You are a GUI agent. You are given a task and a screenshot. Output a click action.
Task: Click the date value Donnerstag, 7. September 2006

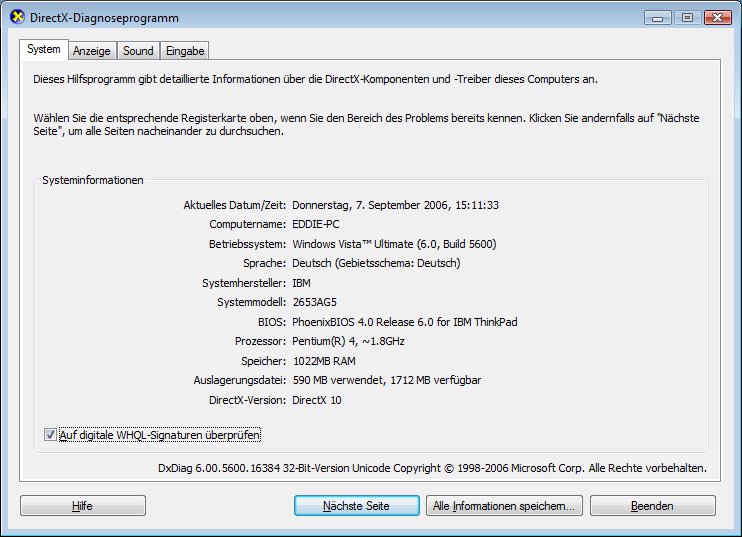click(395, 205)
